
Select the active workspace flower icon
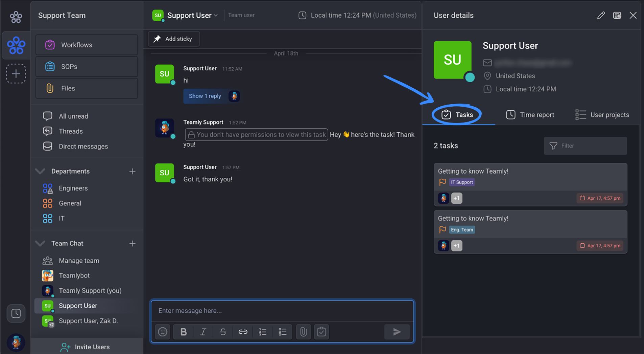(16, 45)
